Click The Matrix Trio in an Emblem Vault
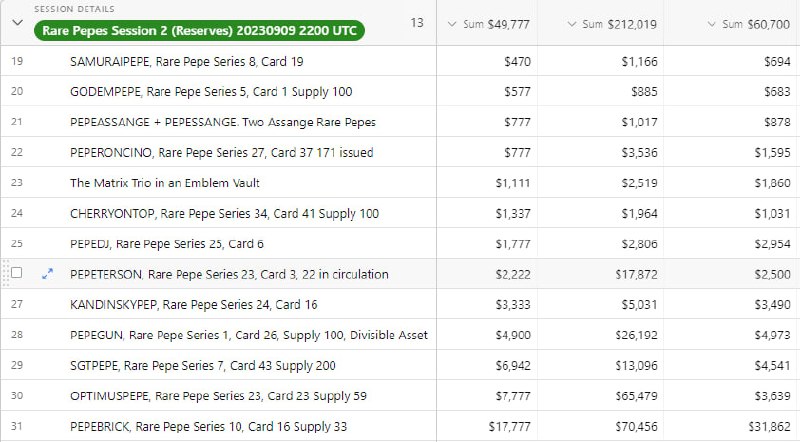The height and width of the screenshot is (442, 800). [165, 183]
